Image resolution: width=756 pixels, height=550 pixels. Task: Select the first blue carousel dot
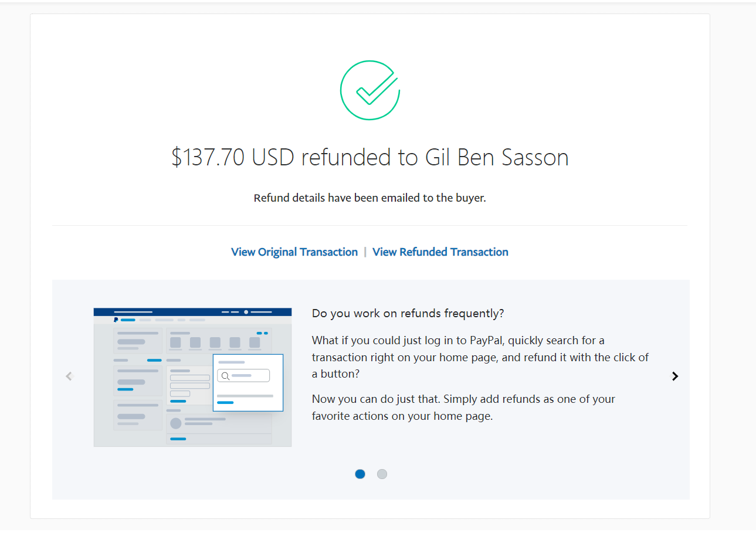tap(360, 474)
